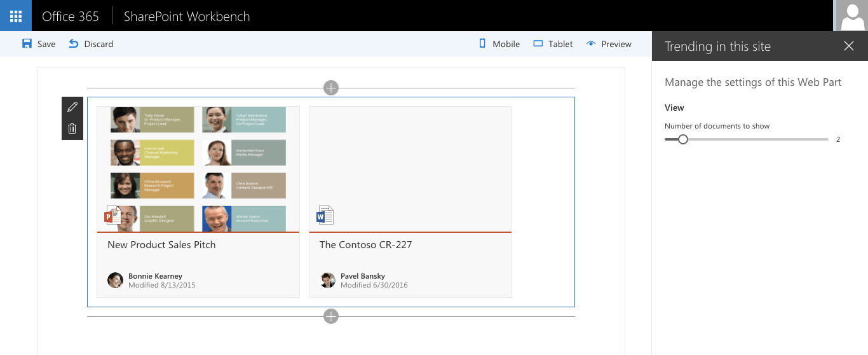Click the Word document file icon
The image size is (868, 355).
pos(325,216)
